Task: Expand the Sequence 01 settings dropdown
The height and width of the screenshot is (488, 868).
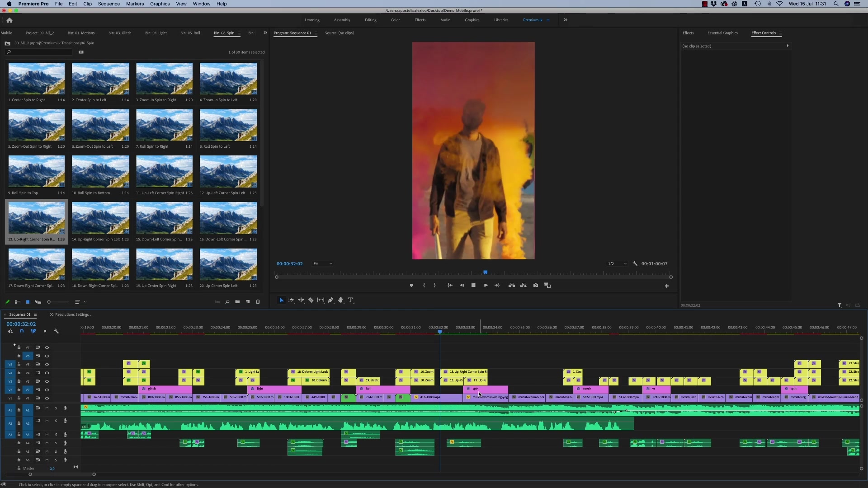Action: point(34,314)
